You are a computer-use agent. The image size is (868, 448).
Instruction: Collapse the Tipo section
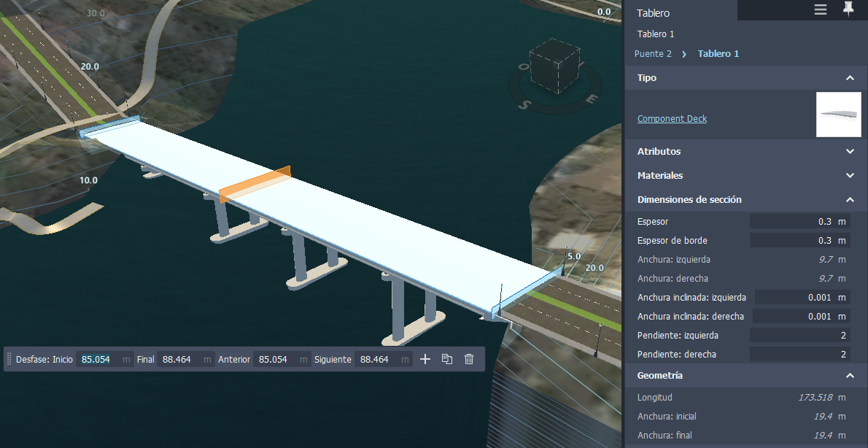click(x=850, y=78)
